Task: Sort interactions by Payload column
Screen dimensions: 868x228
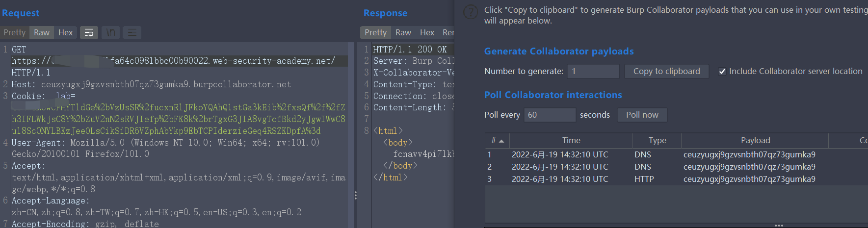Action: 755,141
